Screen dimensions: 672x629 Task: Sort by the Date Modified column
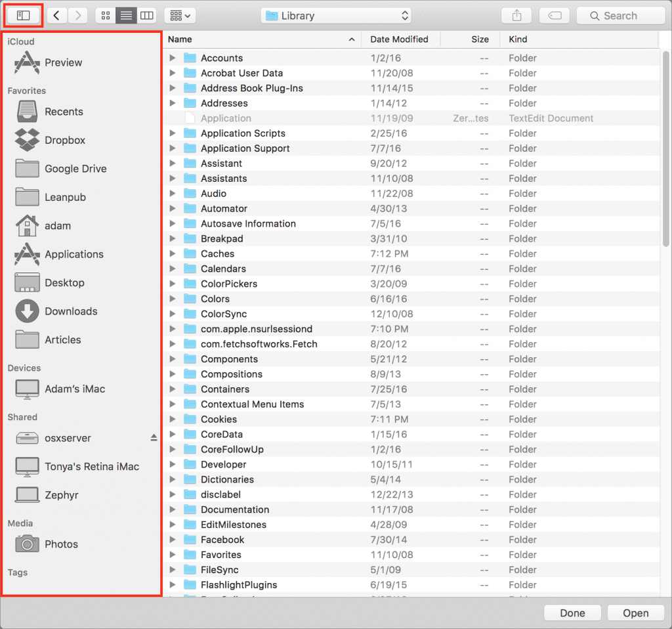(399, 39)
